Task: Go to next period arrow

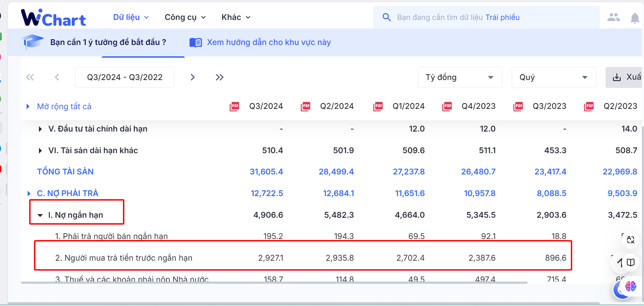Action: coord(193,77)
